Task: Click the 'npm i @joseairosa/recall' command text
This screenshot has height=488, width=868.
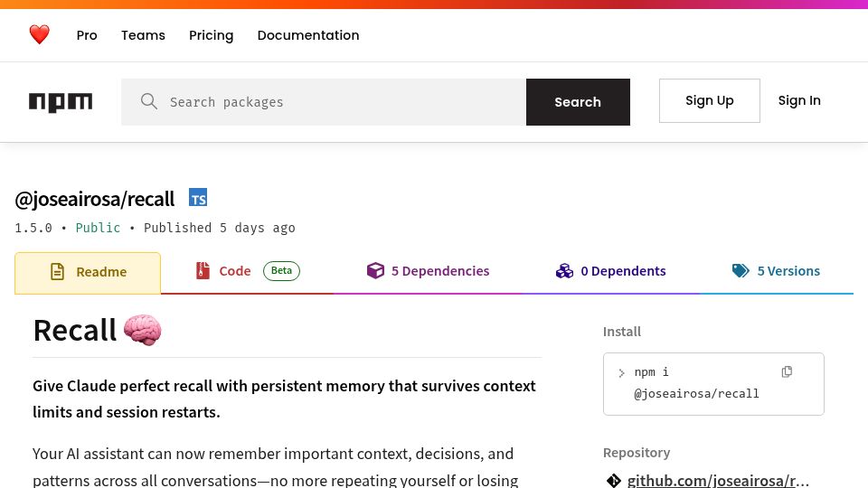Action: (x=696, y=383)
